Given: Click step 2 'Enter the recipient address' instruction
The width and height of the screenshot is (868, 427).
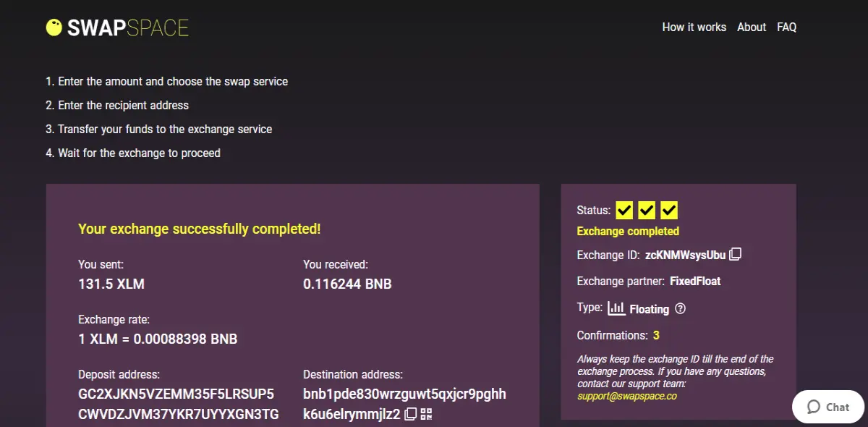Looking at the screenshot, I should 117,105.
